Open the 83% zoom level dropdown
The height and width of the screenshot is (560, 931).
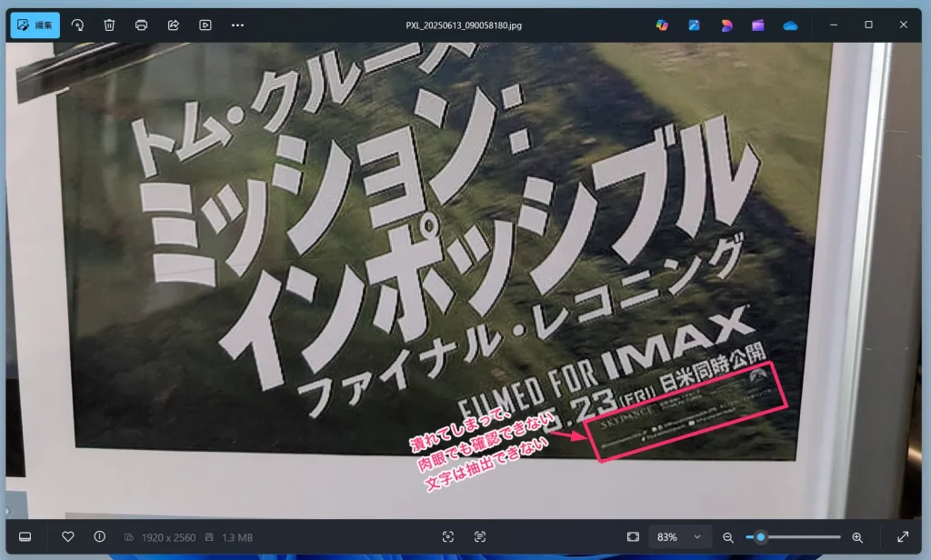point(679,537)
